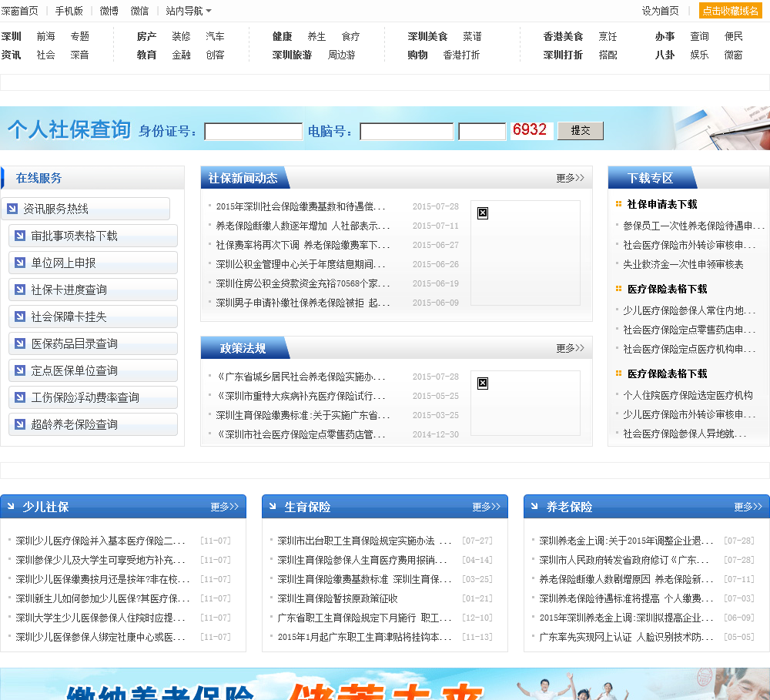Expand 更多>> in 少儿社保 section
This screenshot has height=700, width=770.
224,507
